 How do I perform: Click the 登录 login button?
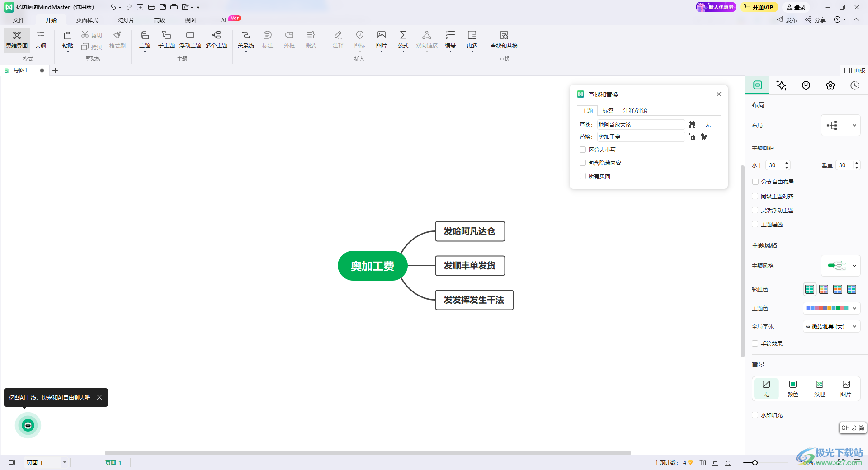796,7
